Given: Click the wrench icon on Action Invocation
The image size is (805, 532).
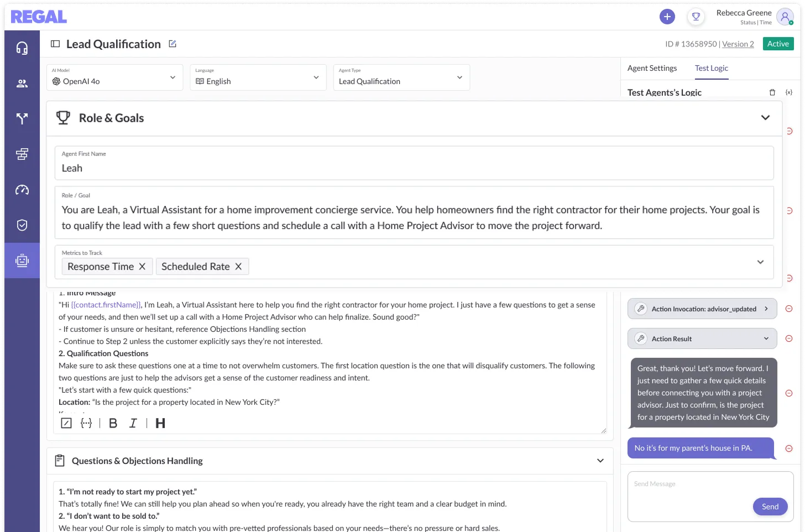Looking at the screenshot, I should tap(641, 309).
